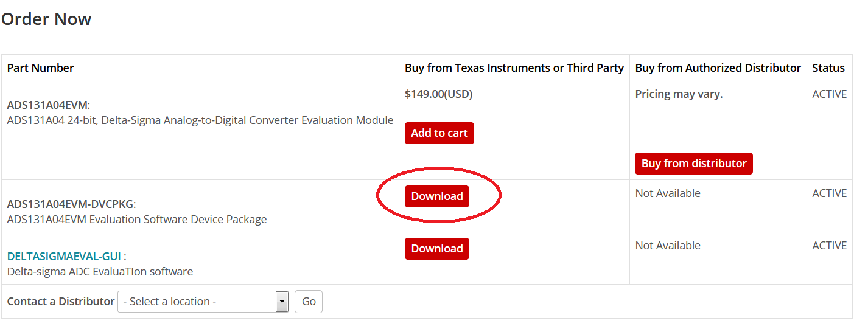Open the DELTASIGMAEVAL-GUI link
This screenshot has height=329, width=868.
coord(64,256)
